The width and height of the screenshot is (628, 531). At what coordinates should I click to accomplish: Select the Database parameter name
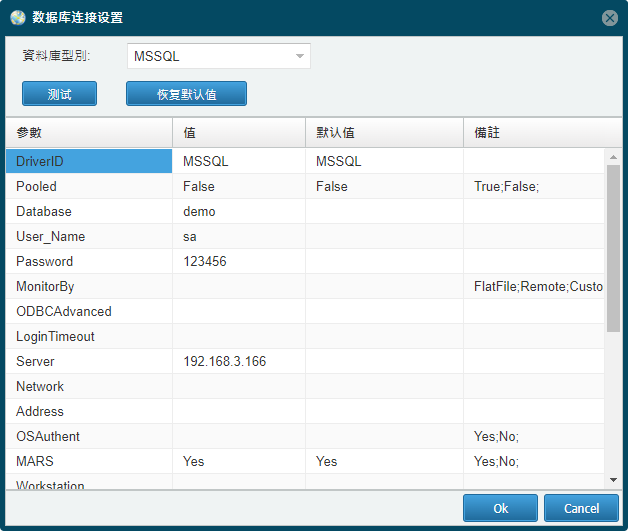pyautogui.click(x=44, y=211)
